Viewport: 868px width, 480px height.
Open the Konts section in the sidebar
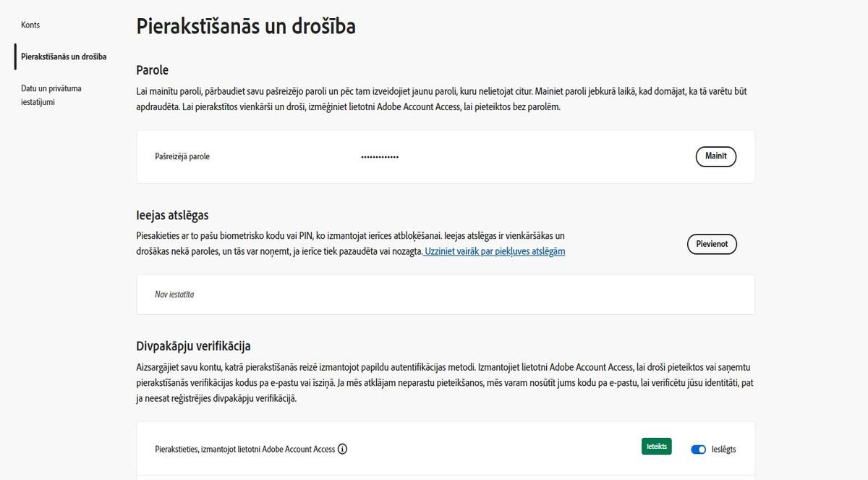coord(30,25)
